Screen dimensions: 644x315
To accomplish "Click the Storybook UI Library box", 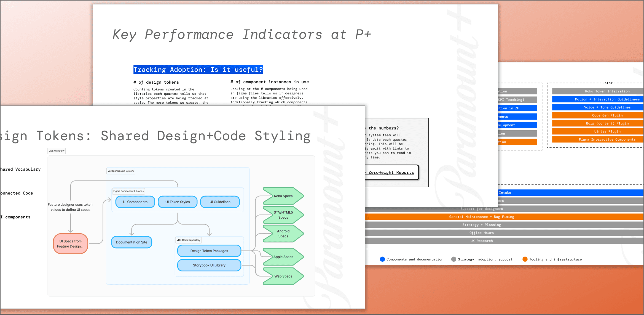I will (x=209, y=265).
